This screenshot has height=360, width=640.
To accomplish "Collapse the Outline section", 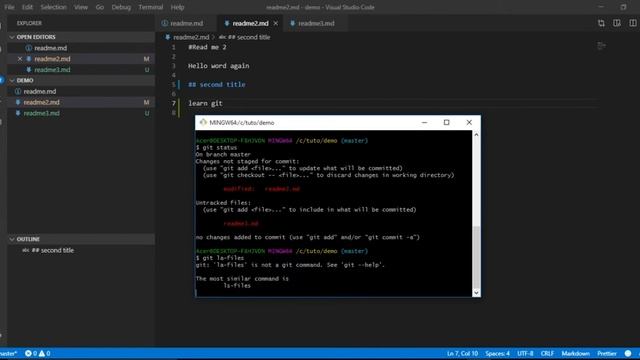I will click(x=81, y=239).
